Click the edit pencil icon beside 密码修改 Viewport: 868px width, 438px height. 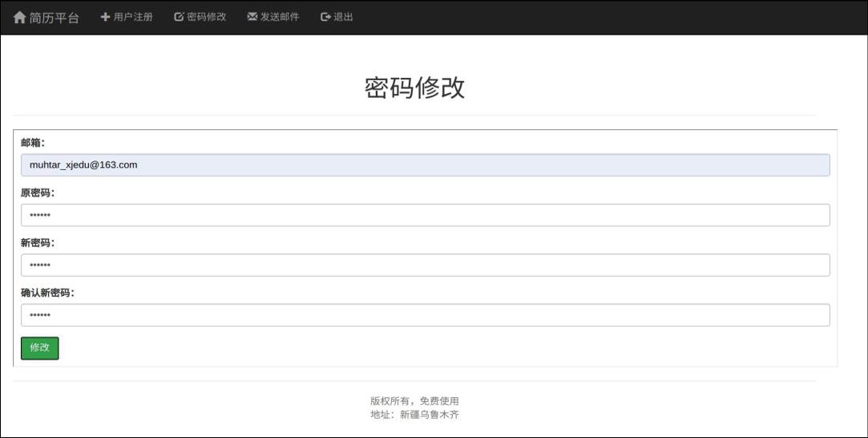coord(179,17)
